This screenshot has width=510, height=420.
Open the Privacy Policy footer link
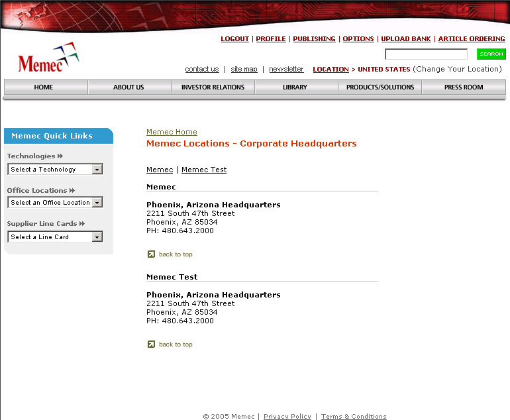pyautogui.click(x=287, y=417)
